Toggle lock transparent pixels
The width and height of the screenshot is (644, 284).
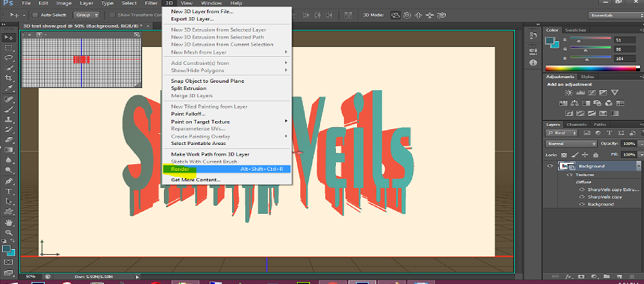pos(564,155)
